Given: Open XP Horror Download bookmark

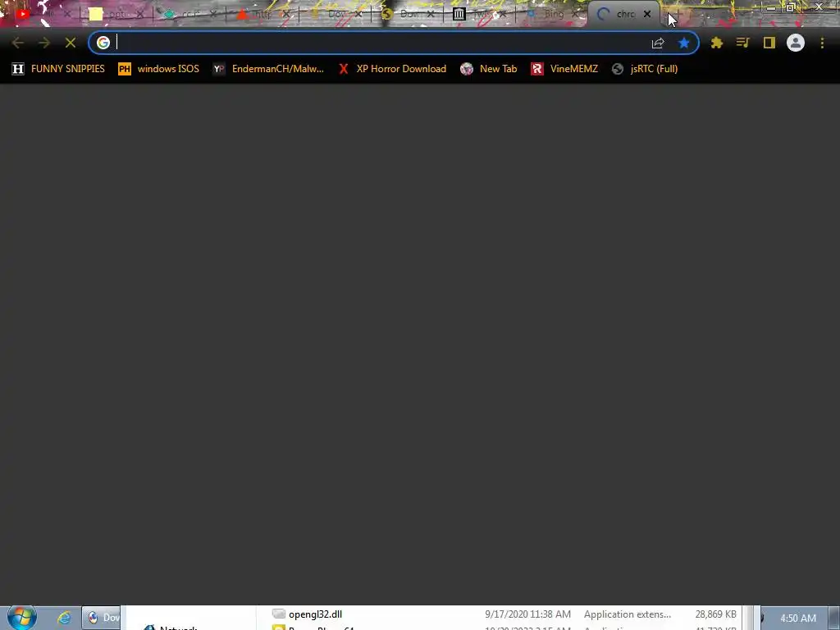Looking at the screenshot, I should pyautogui.click(x=392, y=69).
